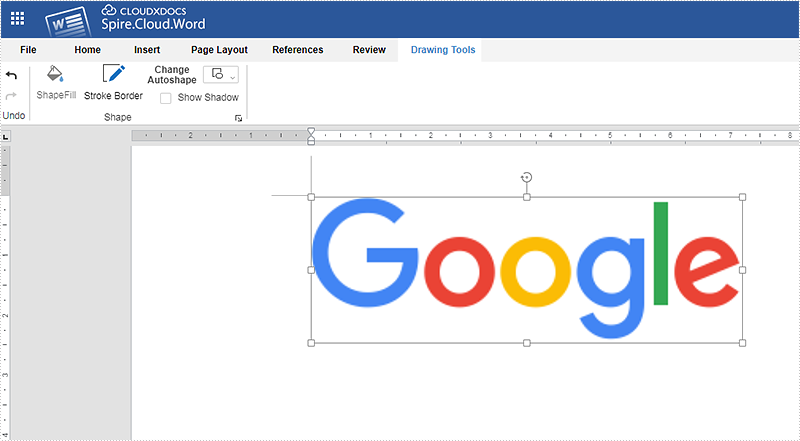The width and height of the screenshot is (800, 441).
Task: Open the app launcher grid icon
Action: click(17, 18)
